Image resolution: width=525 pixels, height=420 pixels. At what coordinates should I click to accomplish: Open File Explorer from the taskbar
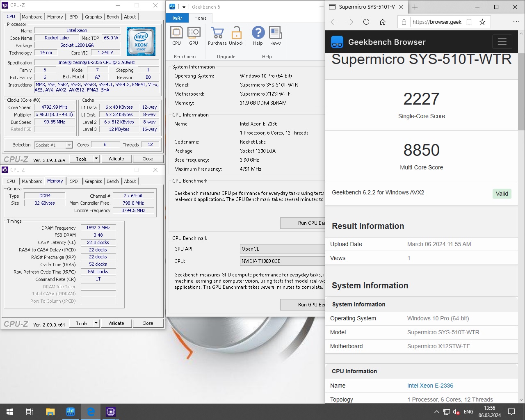coord(50,412)
